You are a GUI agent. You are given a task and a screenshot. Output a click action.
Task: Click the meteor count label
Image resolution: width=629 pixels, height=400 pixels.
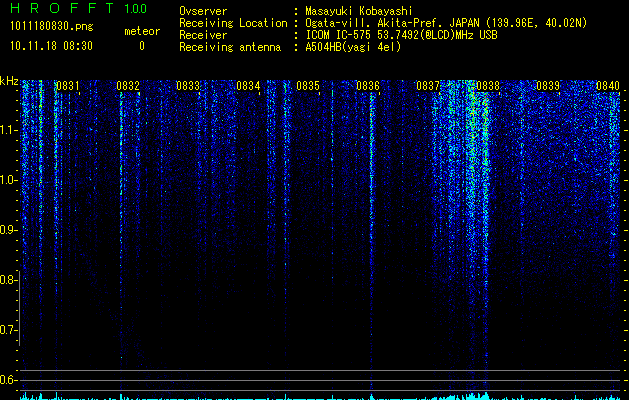[x=142, y=31]
